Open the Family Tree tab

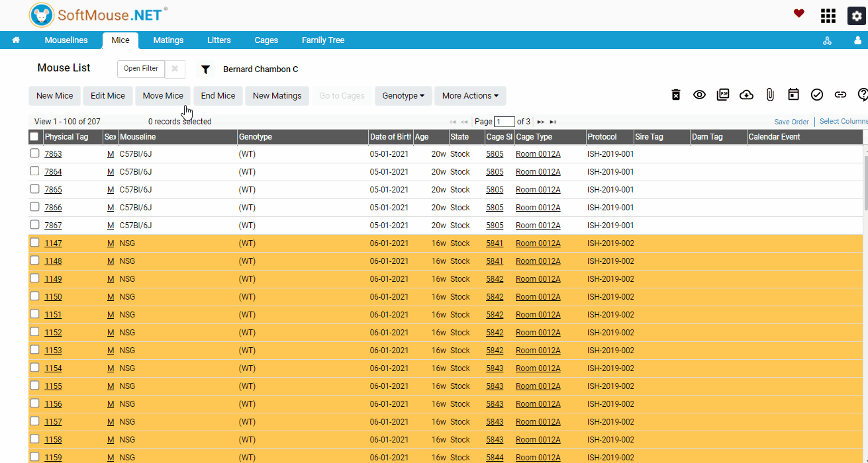(323, 40)
